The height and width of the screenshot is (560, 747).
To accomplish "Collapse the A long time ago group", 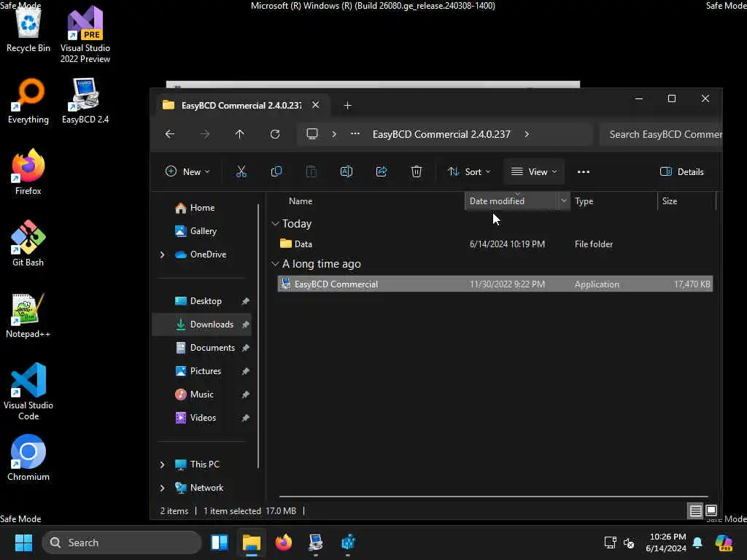I will (x=275, y=263).
